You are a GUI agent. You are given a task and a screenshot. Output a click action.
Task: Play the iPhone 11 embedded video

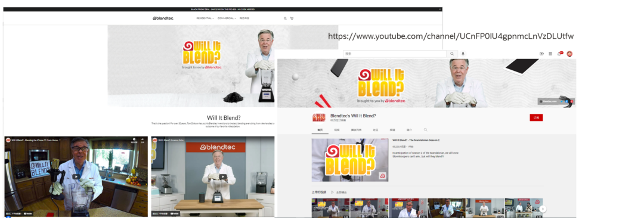point(76,176)
